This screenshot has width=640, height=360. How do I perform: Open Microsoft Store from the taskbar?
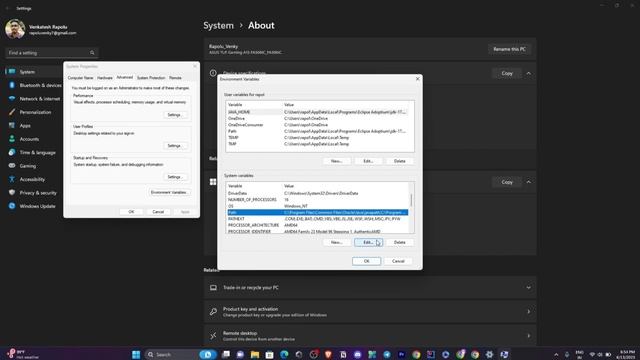pyautogui.click(x=269, y=354)
